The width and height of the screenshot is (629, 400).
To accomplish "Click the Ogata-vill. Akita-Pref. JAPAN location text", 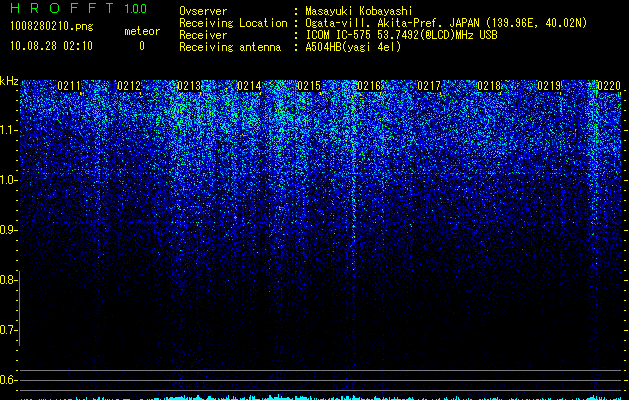I will click(x=446, y=23).
